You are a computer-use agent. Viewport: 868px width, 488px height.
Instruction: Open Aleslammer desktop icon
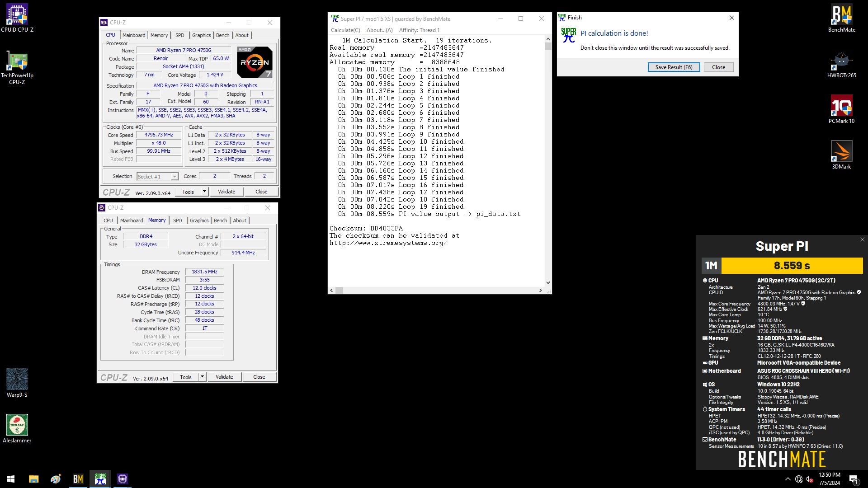pyautogui.click(x=17, y=428)
